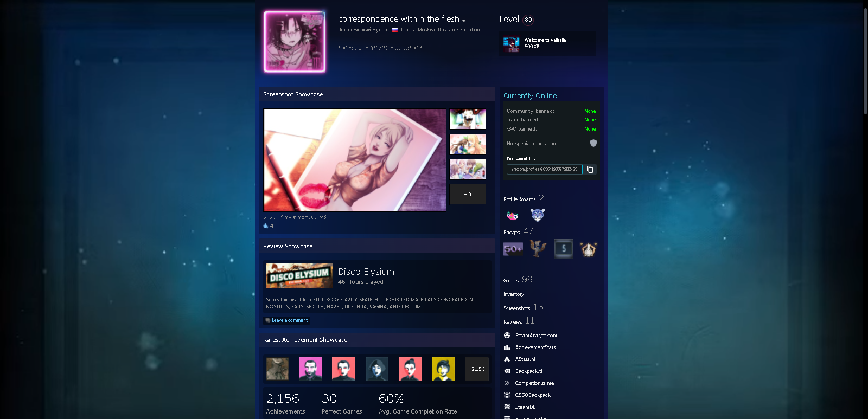This screenshot has width=868, height=419.
Task: Open the Completionist.me link
Action: 534,383
